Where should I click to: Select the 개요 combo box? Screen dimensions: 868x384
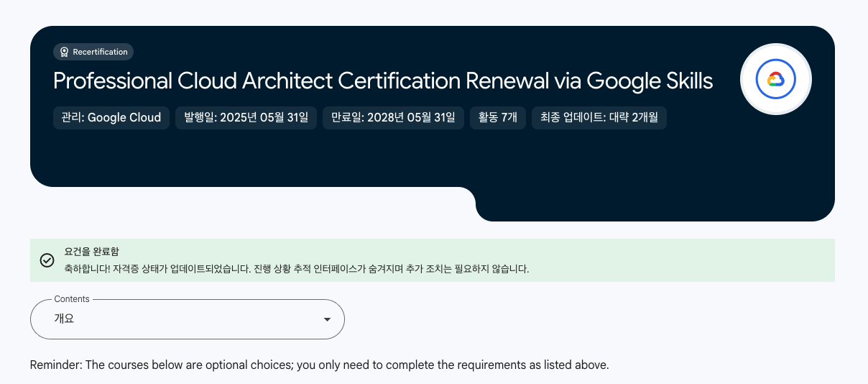coord(188,319)
